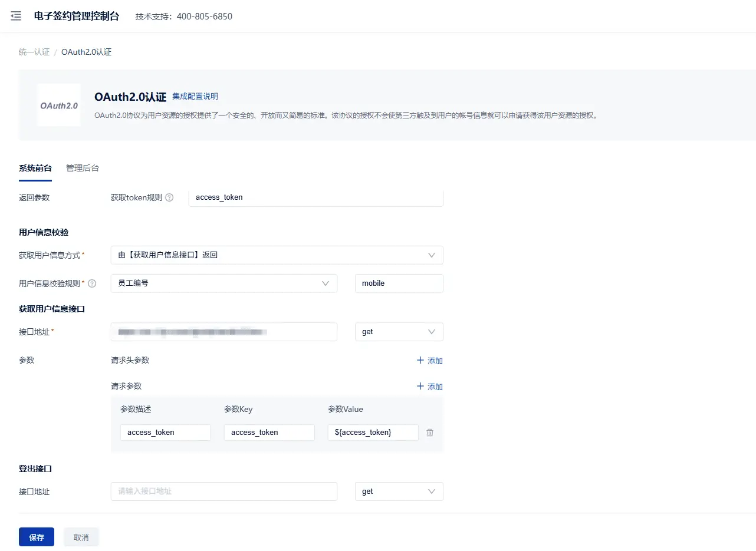Image resolution: width=756 pixels, height=551 pixels.
Task: Click the 取消 button
Action: point(81,537)
